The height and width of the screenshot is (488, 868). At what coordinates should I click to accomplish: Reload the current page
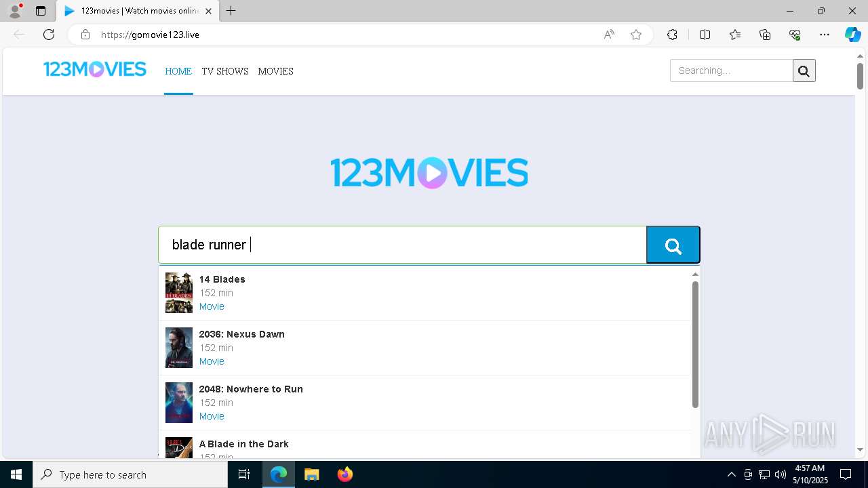49,35
